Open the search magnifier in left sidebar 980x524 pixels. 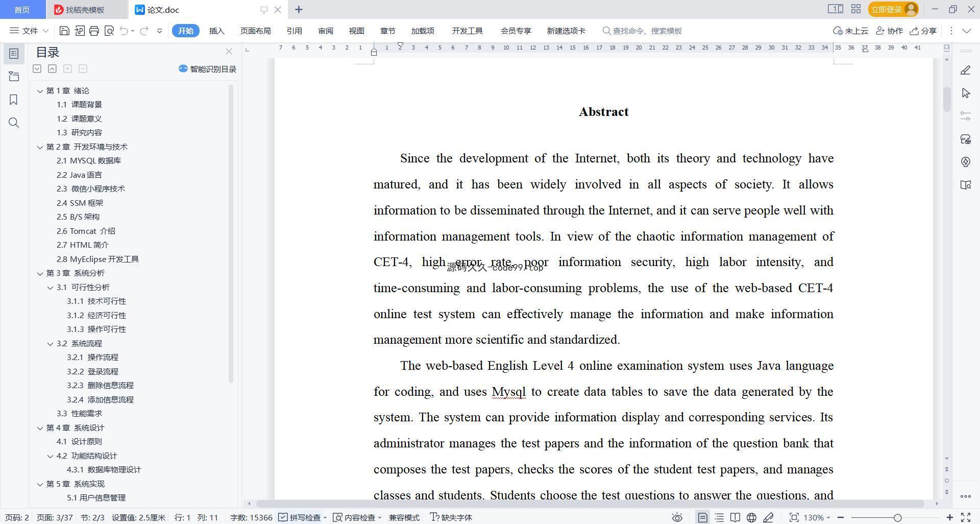(x=14, y=123)
